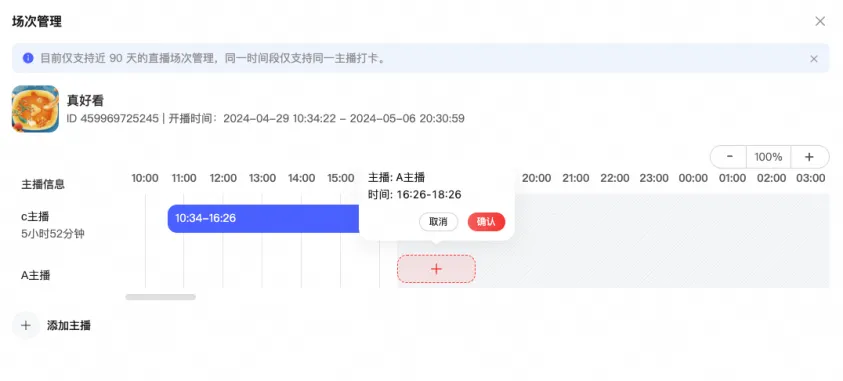Click the info icon in the notice banner
Image resolution: width=843 pixels, height=381 pixels.
coord(28,58)
